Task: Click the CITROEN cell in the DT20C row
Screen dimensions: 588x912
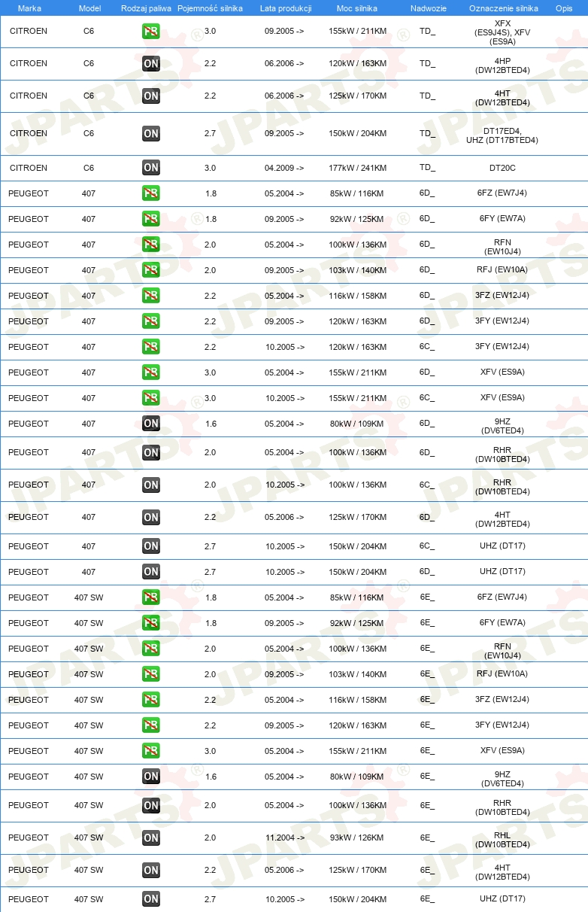Action: (x=29, y=168)
